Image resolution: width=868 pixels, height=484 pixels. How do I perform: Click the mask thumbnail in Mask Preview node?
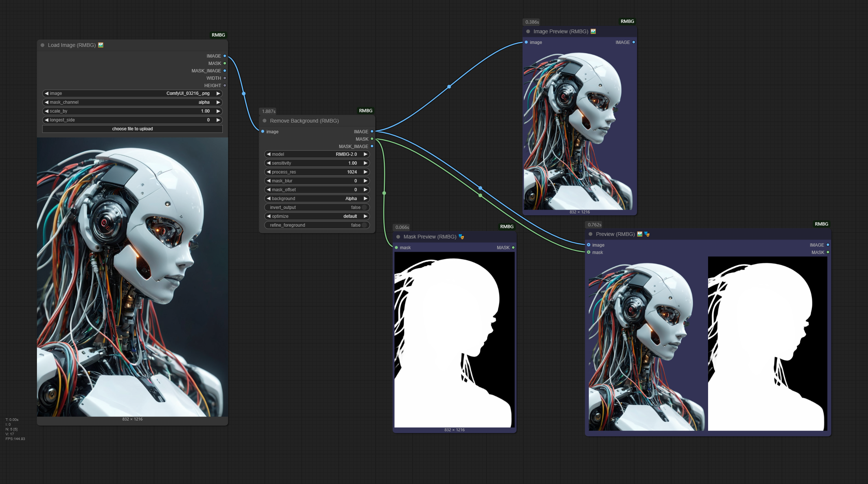coord(454,340)
